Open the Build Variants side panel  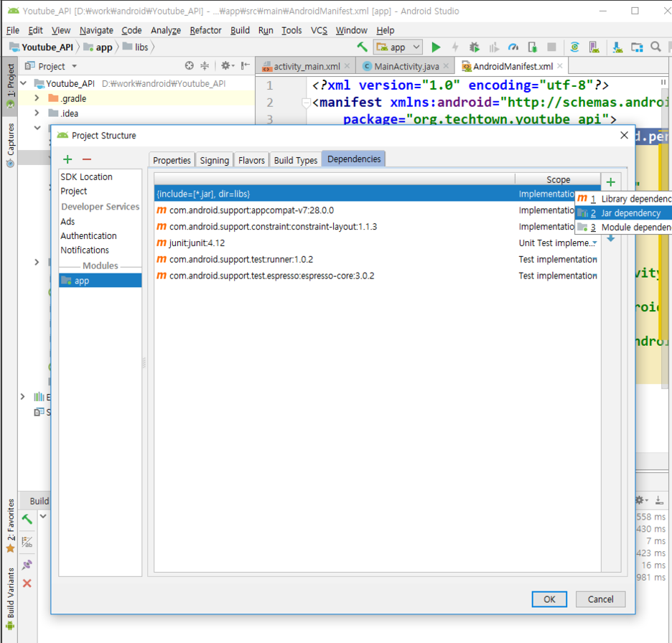click(10, 599)
